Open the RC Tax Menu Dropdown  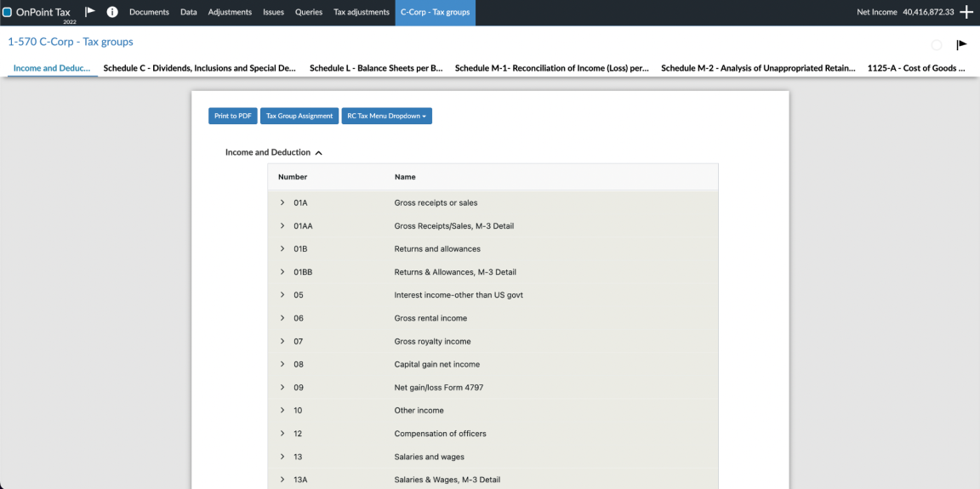(x=386, y=117)
